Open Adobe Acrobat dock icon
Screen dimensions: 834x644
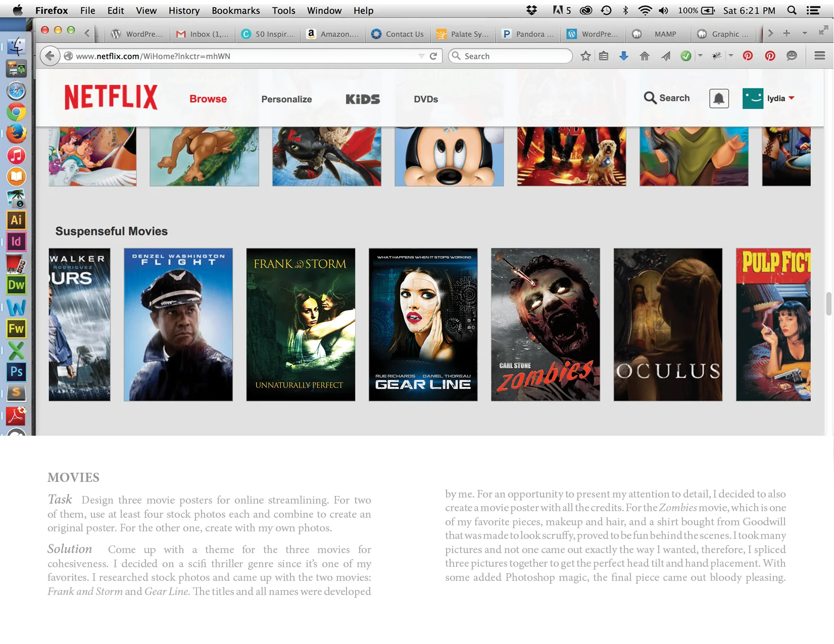pyautogui.click(x=16, y=416)
